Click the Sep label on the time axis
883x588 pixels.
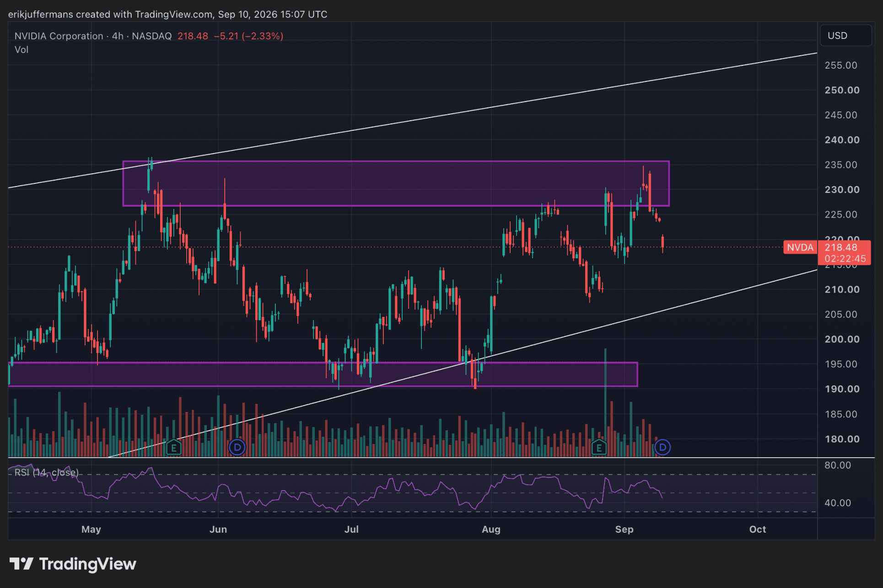(x=624, y=529)
